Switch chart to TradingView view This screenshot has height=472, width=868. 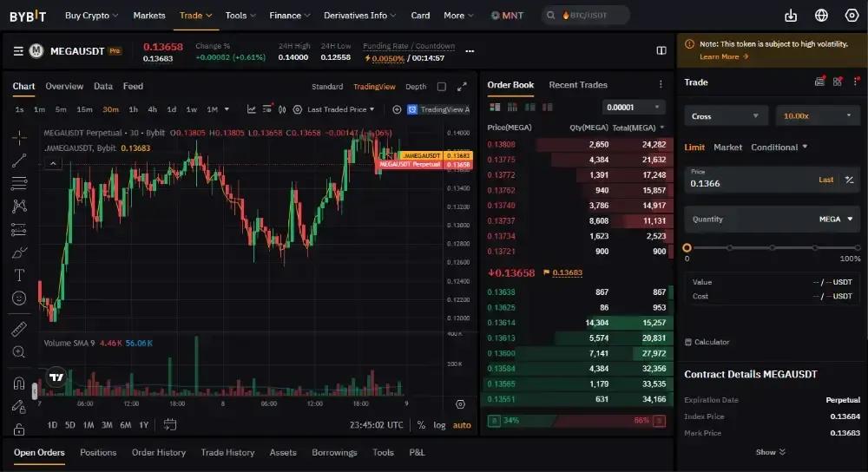click(374, 87)
